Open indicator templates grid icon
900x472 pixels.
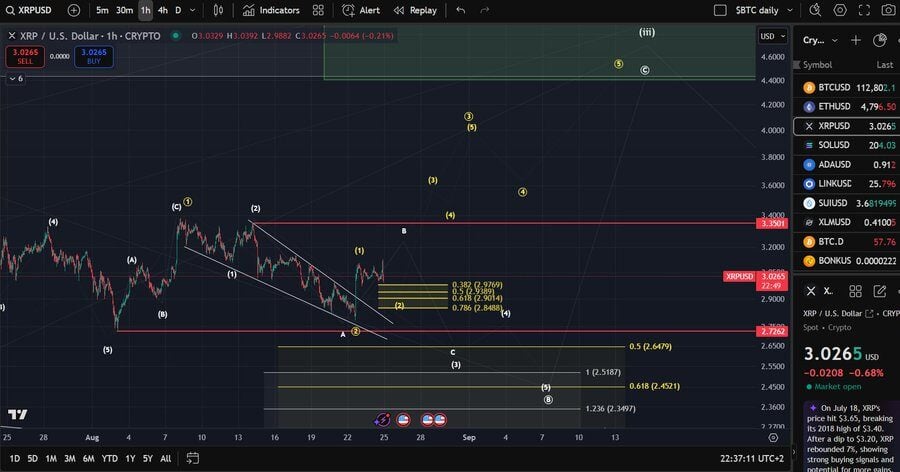318,10
